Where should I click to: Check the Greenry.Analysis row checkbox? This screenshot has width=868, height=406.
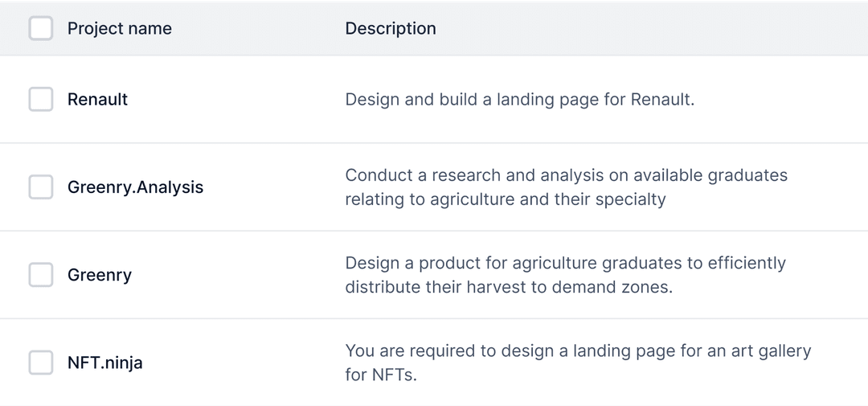pos(41,187)
